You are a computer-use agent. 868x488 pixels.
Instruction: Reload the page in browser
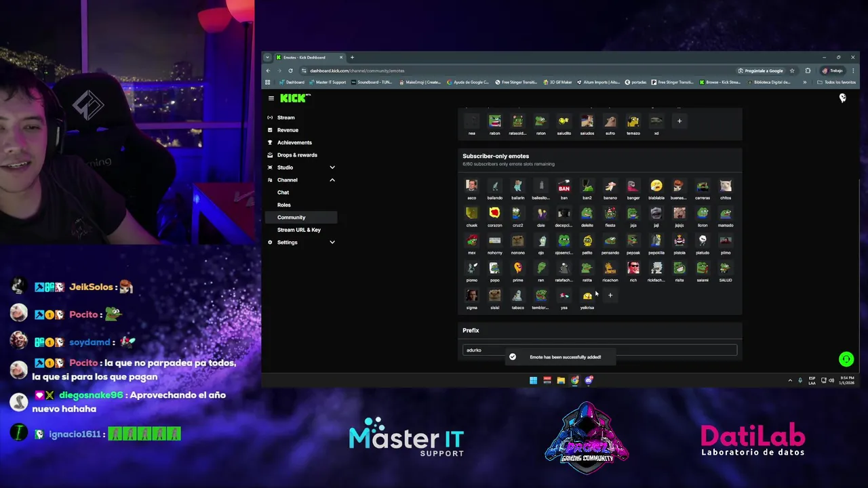(x=290, y=70)
